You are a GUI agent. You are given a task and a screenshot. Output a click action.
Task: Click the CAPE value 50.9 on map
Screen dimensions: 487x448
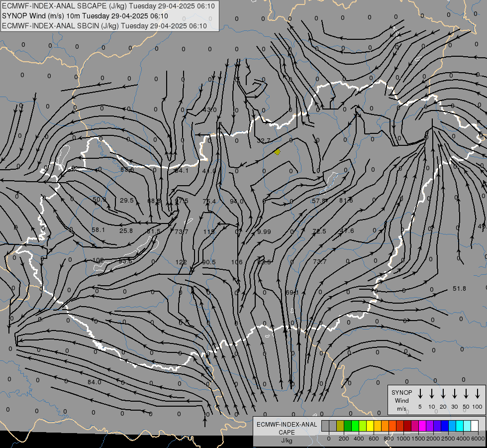pyautogui.click(x=99, y=199)
